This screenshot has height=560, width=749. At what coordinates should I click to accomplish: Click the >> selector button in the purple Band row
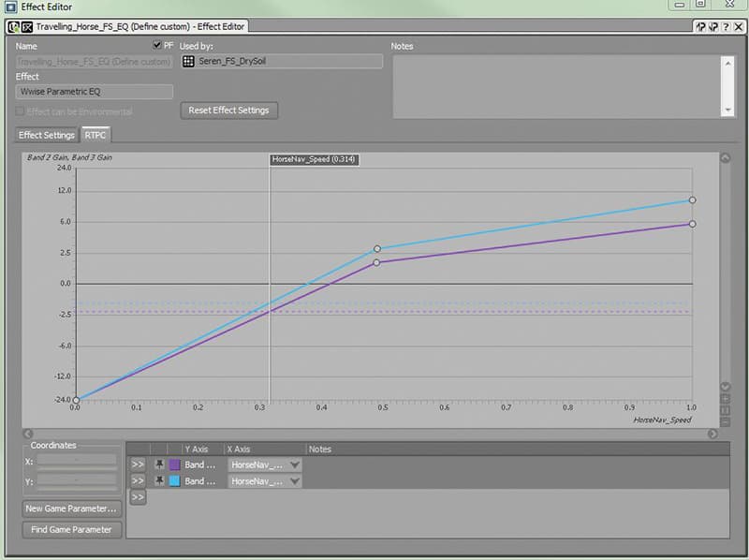click(138, 464)
